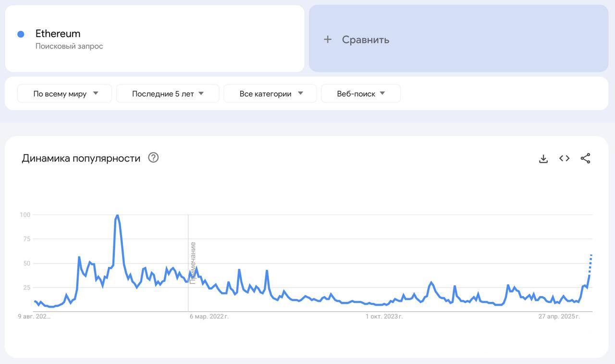Click the Поисковый запрос subtitle text
Screen dimensions: 615x364
[69, 46]
